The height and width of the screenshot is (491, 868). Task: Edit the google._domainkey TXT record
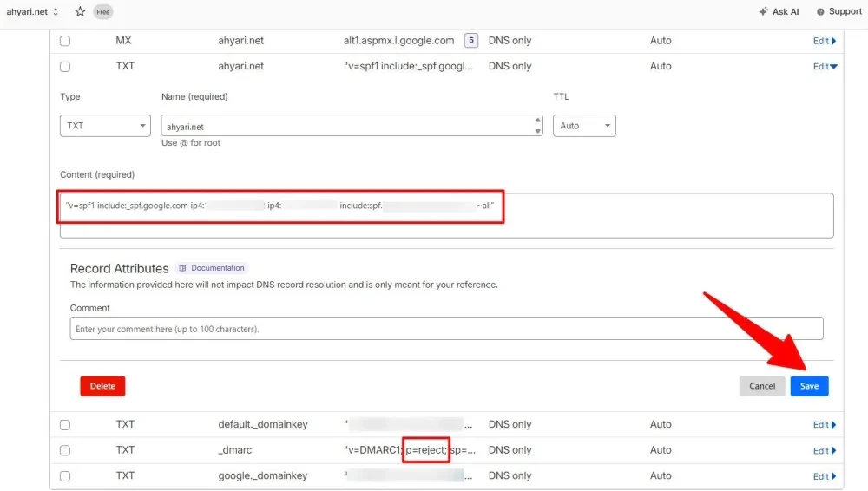pyautogui.click(x=825, y=476)
